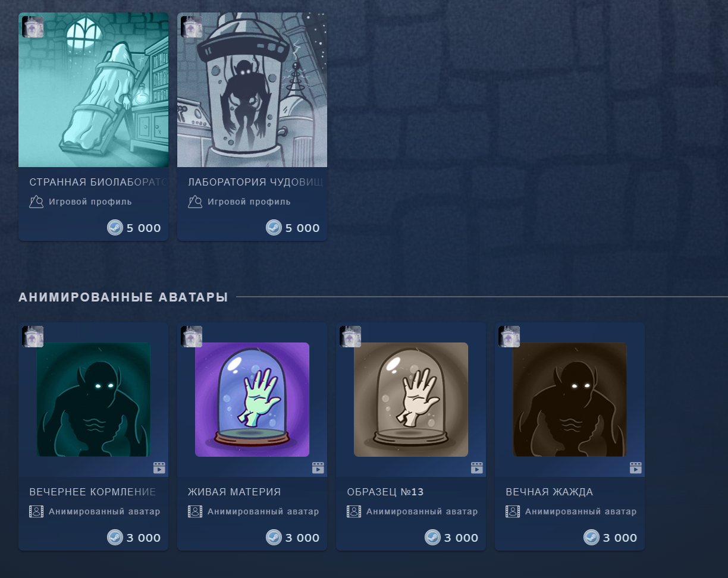Viewport: 728px width, 578px height.
Task: Click the video icon on Вечернее Кормление card
Action: (159, 468)
